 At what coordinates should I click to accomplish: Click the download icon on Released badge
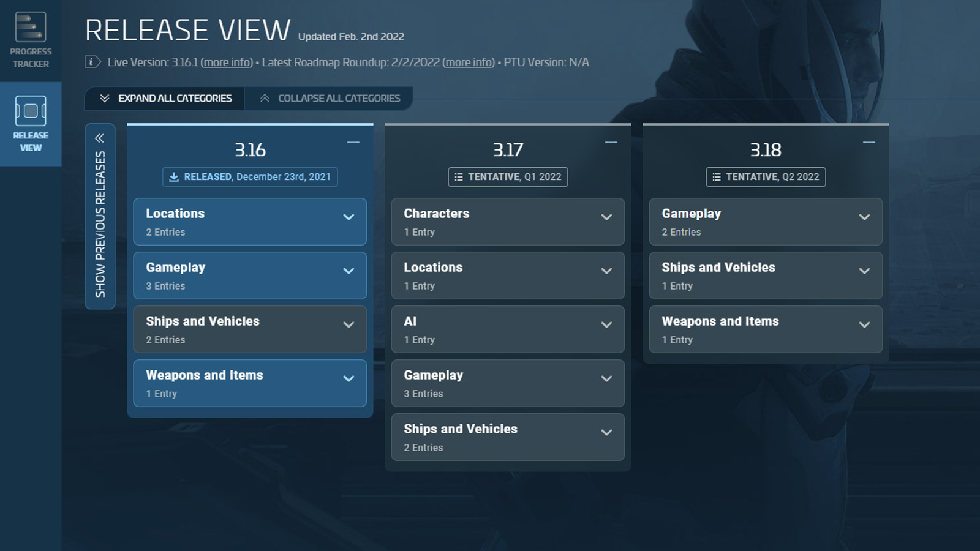click(x=174, y=177)
